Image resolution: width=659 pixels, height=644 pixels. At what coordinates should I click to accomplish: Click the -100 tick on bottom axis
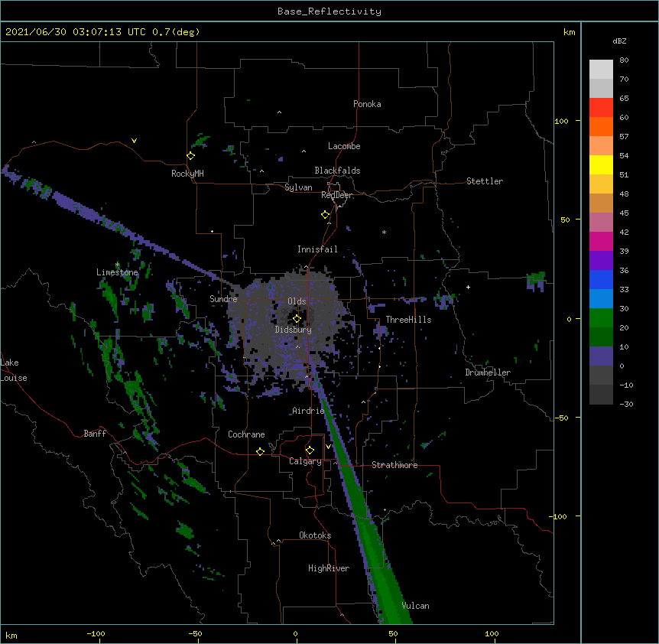(x=96, y=633)
